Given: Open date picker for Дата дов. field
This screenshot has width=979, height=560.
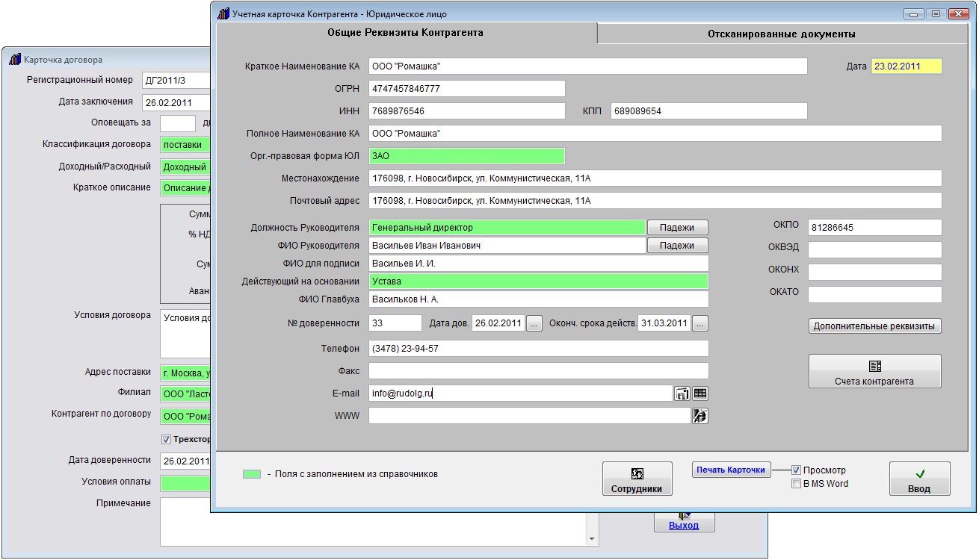Looking at the screenshot, I should pyautogui.click(x=534, y=323).
